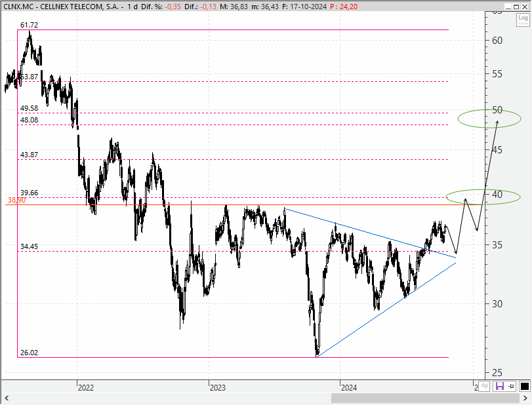Toggle the Log scale button
Image resolution: width=532 pixels, height=405 pixels.
pyautogui.click(x=523, y=20)
